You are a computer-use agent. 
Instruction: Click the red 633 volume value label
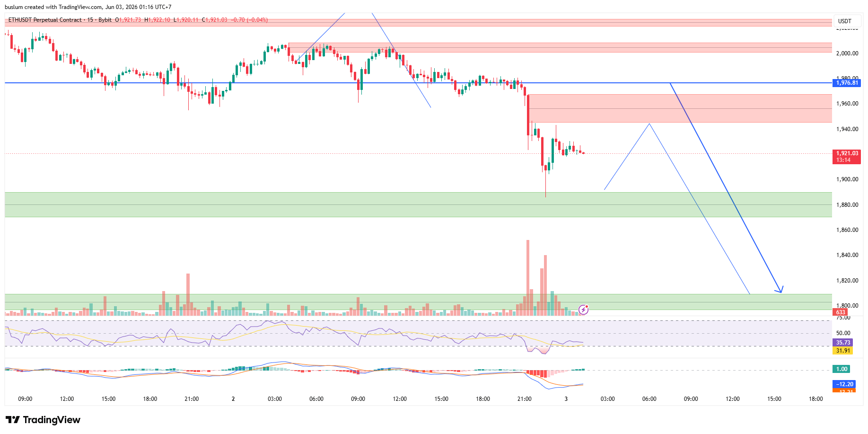pyautogui.click(x=840, y=312)
